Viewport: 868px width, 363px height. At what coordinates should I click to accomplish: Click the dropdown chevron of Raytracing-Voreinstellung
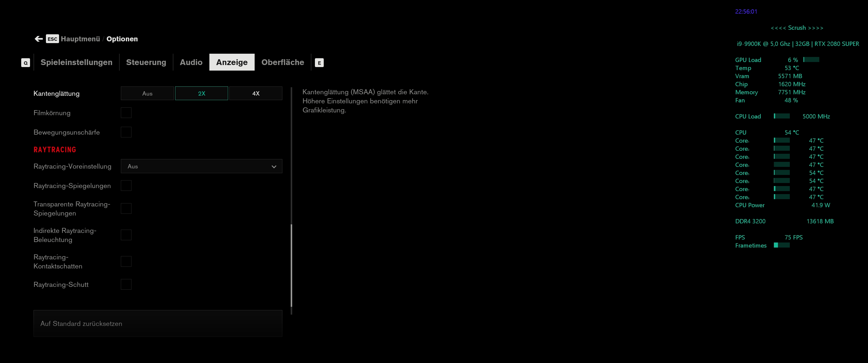[x=274, y=167]
